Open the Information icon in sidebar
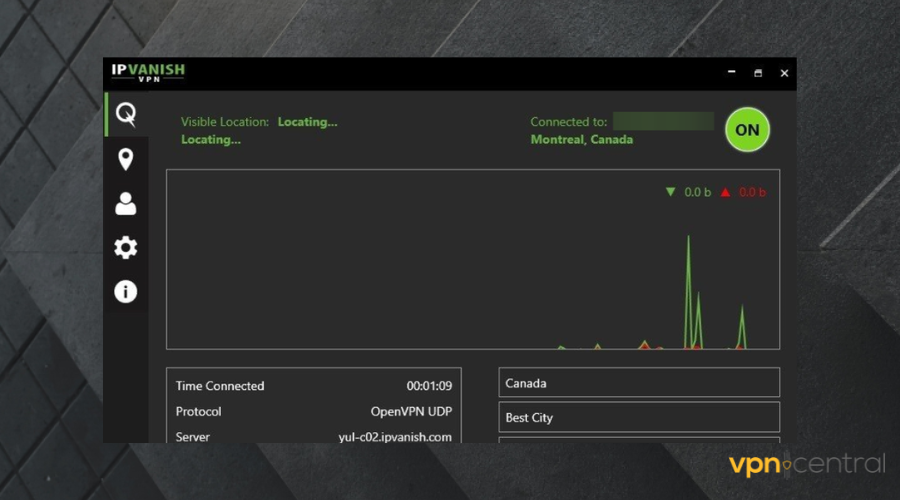900x500 pixels. click(x=126, y=292)
